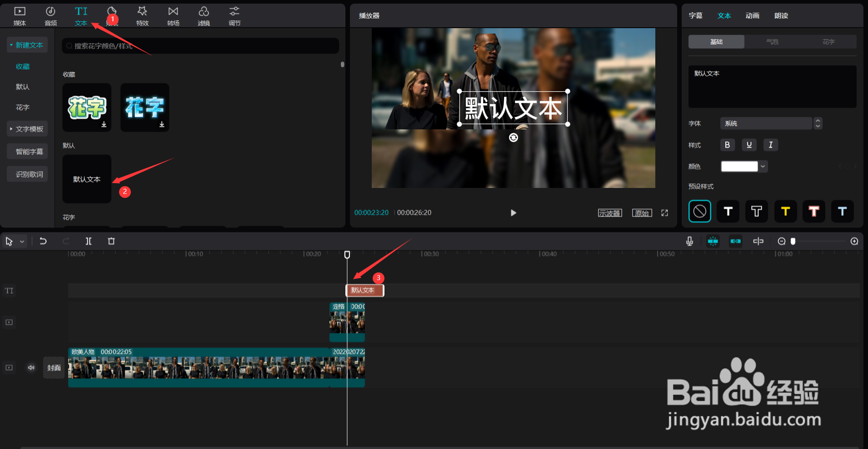The height and width of the screenshot is (449, 868).
Task: Toggle auto-snap linking in timeline
Action: 736,241
